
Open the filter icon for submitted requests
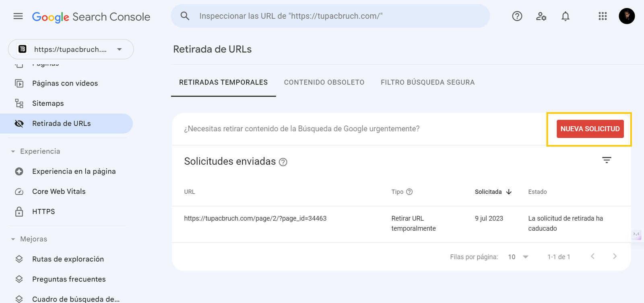click(607, 160)
